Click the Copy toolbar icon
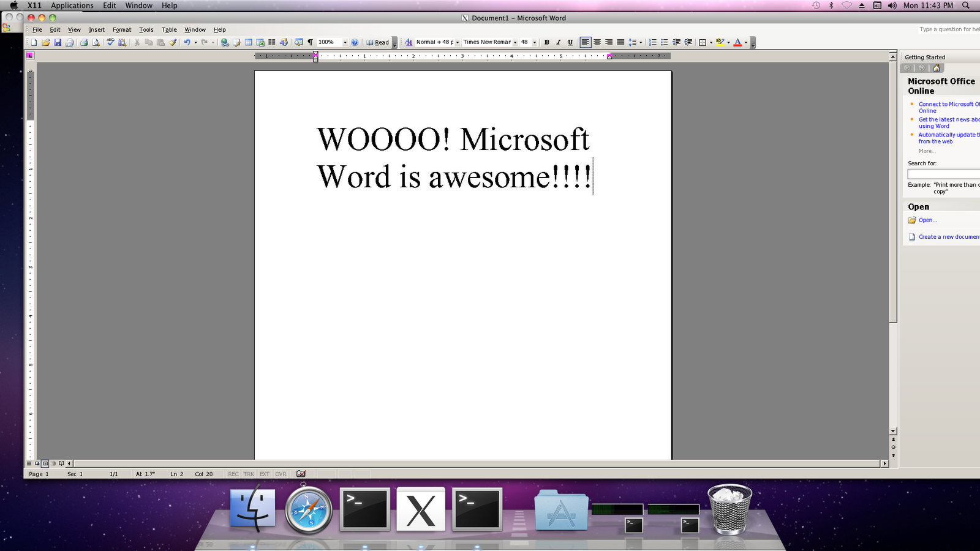 (x=149, y=42)
